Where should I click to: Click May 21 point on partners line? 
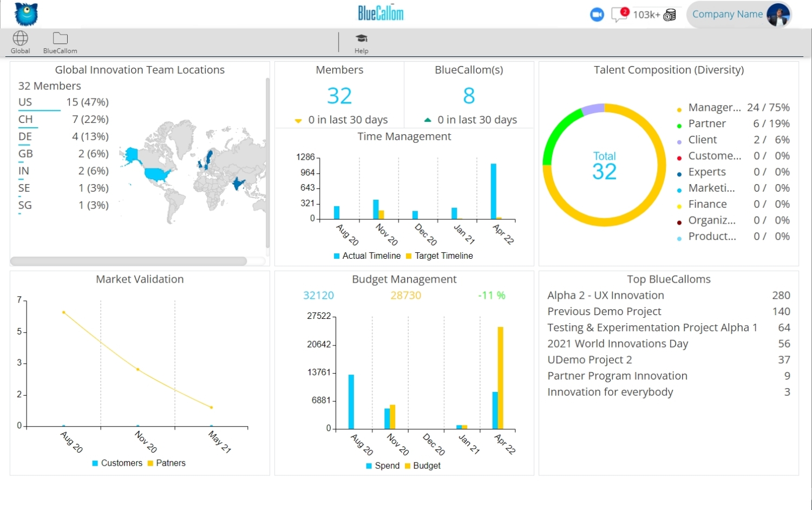[x=212, y=407]
